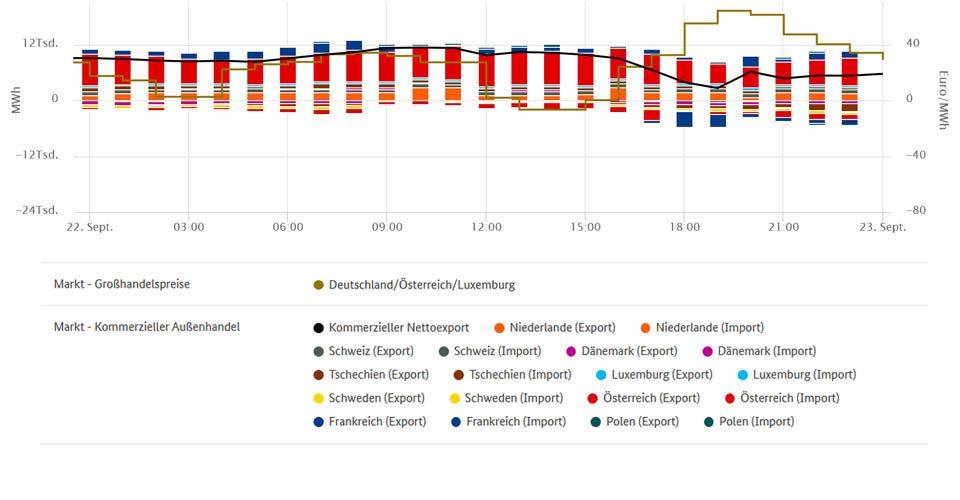Hide the Dänemark (Export) series
This screenshot has height=500, width=960.
621,351
